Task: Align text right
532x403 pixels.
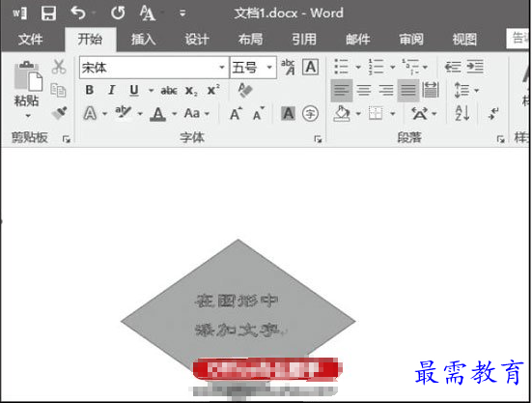Action: click(386, 90)
